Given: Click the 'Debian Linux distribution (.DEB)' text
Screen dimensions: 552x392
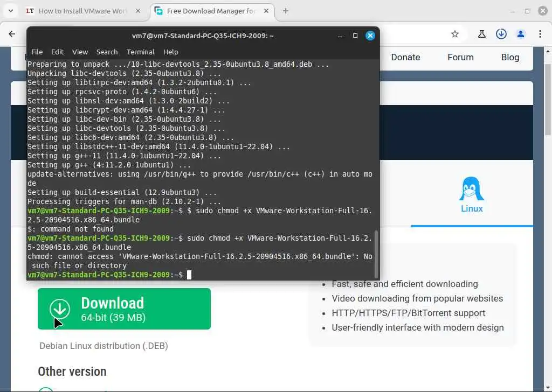Looking at the screenshot, I should [x=103, y=346].
